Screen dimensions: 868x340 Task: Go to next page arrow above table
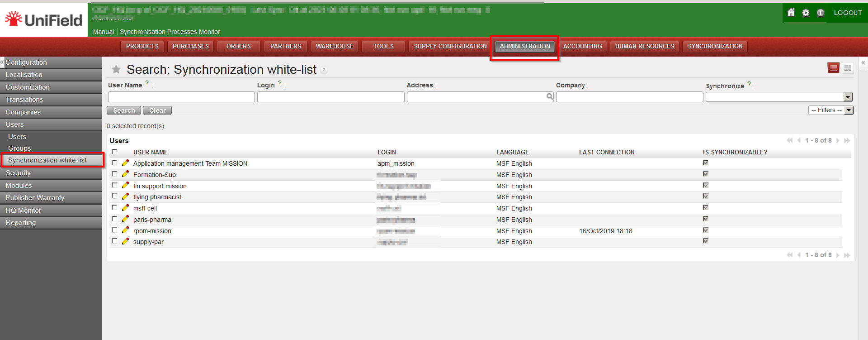pyautogui.click(x=838, y=140)
